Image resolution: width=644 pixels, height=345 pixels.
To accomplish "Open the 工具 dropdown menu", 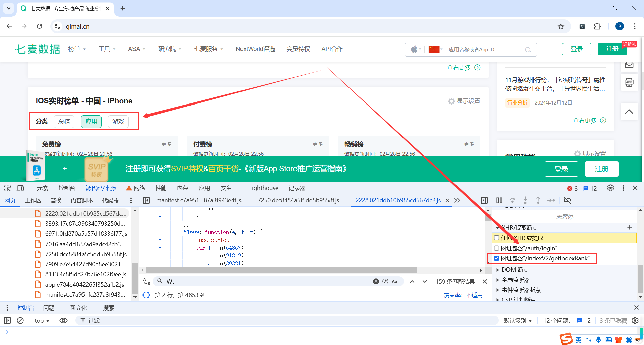I will click(107, 49).
